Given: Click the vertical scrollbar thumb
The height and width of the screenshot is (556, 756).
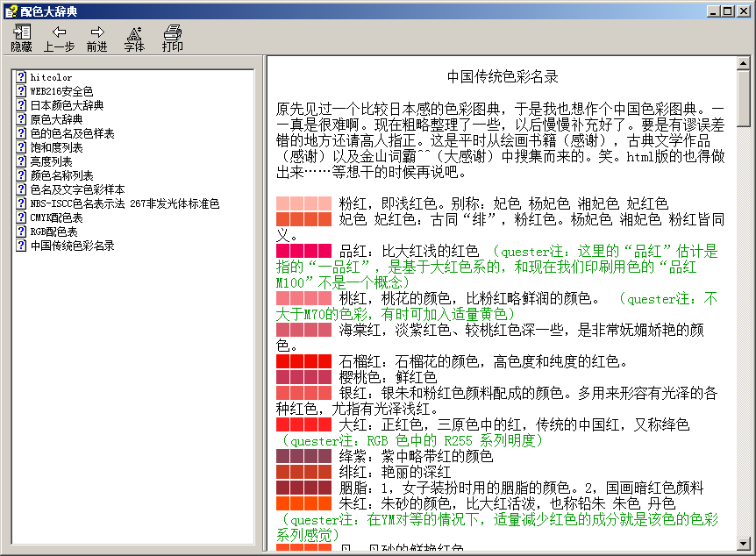Looking at the screenshot, I should pos(743,99).
